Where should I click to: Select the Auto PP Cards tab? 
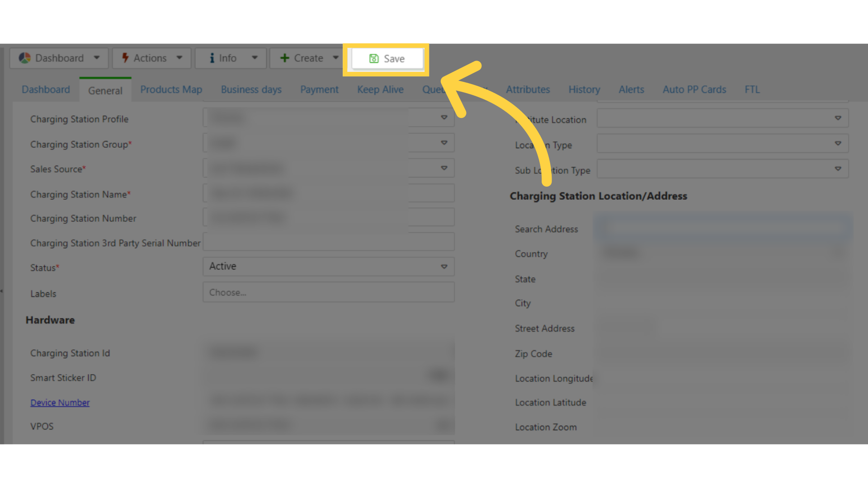[x=694, y=90]
